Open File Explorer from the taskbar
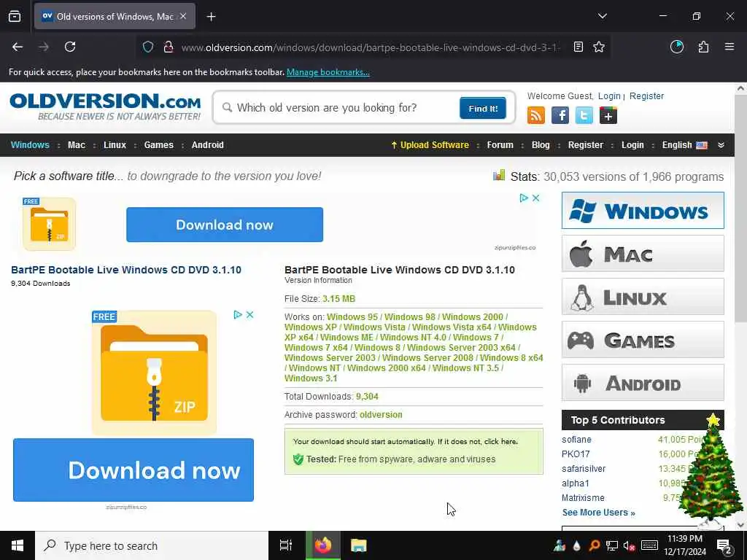The height and width of the screenshot is (560, 747). click(x=358, y=545)
